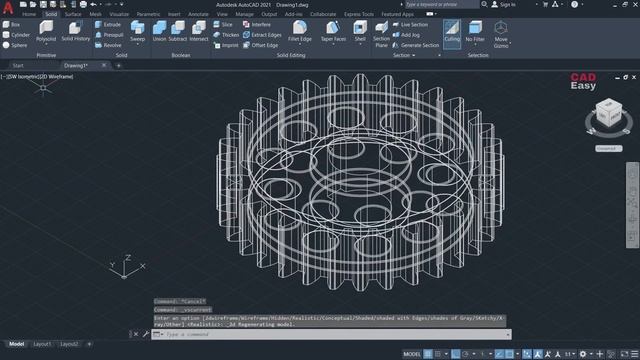Click the Sign In button
The width and height of the screenshot is (640, 360).
(x=504, y=4)
